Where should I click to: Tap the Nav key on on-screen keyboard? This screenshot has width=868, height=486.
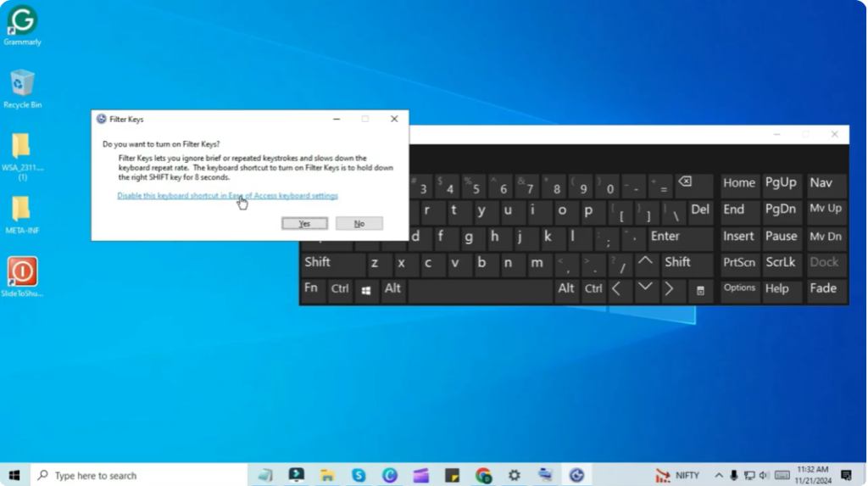pos(826,185)
